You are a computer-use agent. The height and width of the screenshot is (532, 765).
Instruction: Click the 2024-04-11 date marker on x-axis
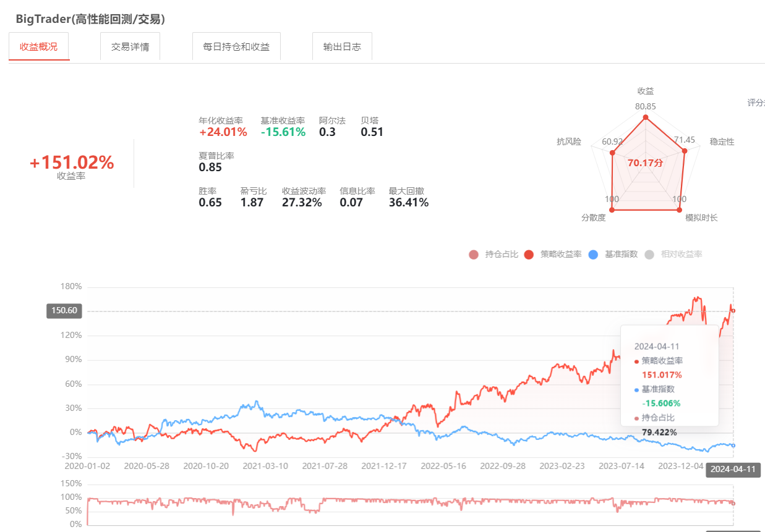point(733,470)
